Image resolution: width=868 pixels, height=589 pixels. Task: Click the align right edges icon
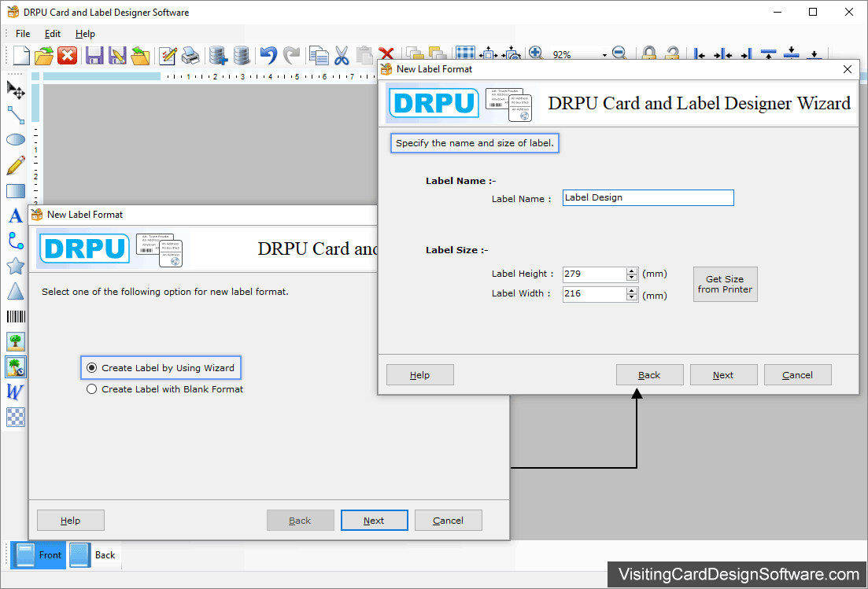point(746,54)
